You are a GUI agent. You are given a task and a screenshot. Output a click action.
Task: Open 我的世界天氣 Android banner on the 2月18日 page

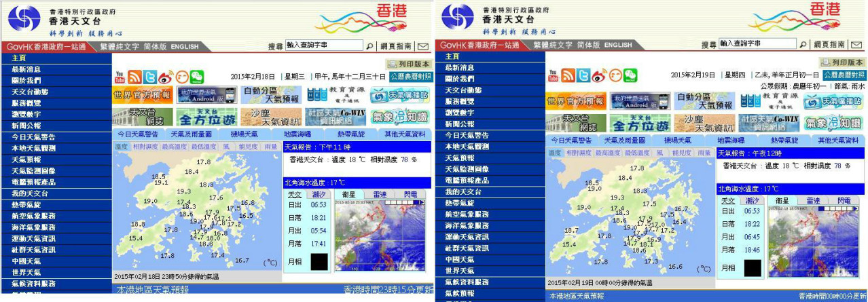point(206,94)
